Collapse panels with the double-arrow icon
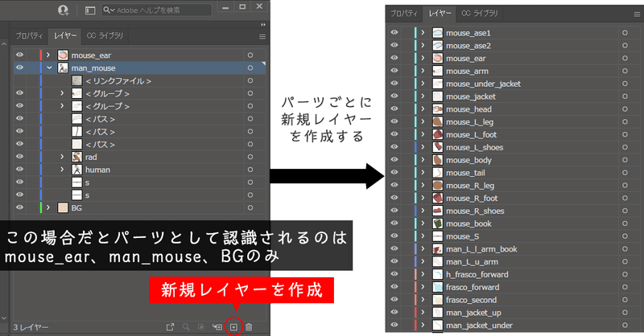The image size is (644, 336). point(263,25)
